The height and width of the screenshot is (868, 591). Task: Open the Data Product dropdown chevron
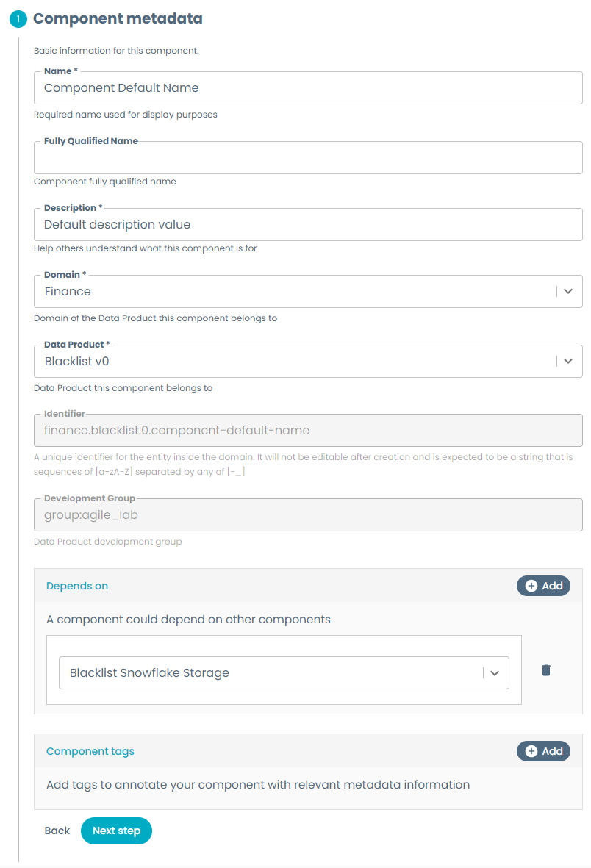coord(567,361)
